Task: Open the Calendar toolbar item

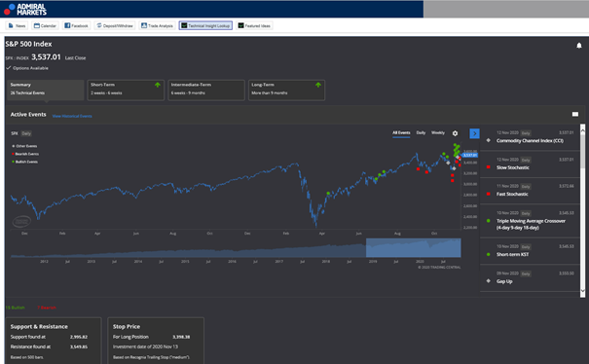Action: 45,25
